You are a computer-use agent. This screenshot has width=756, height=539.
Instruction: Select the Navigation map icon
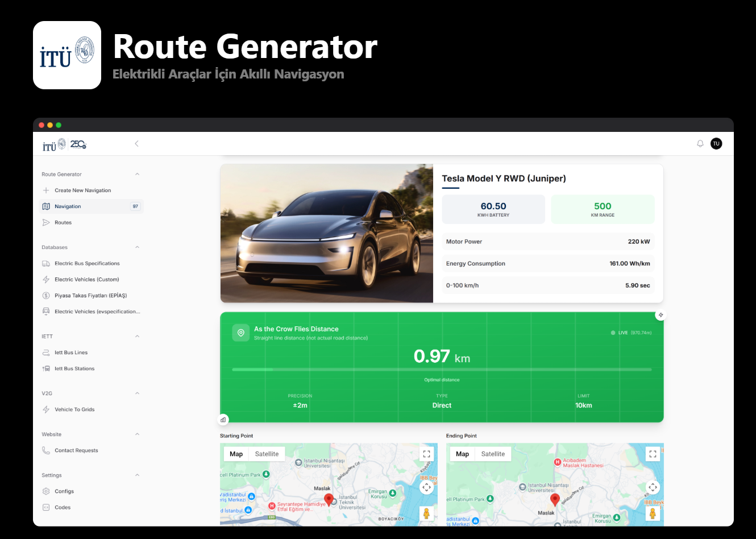click(46, 206)
